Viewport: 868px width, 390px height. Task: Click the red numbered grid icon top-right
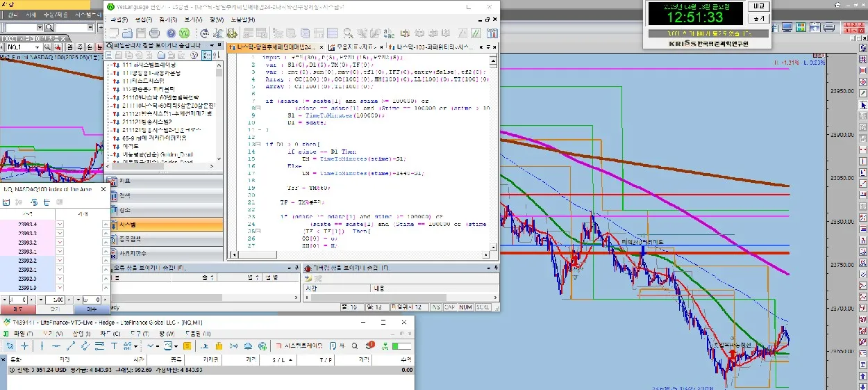(854, 28)
